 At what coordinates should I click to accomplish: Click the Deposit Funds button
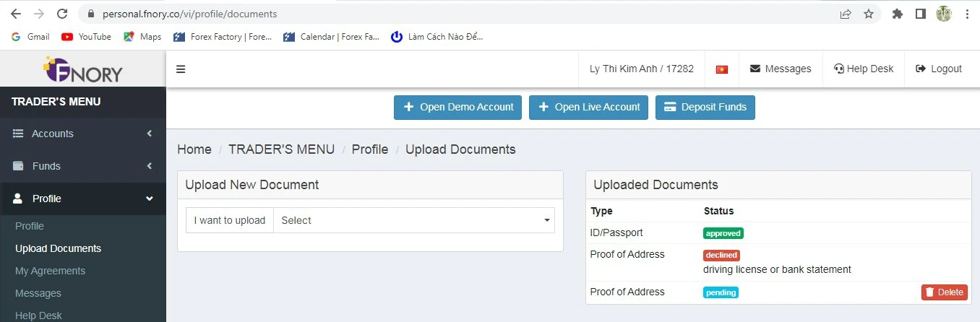tap(705, 108)
